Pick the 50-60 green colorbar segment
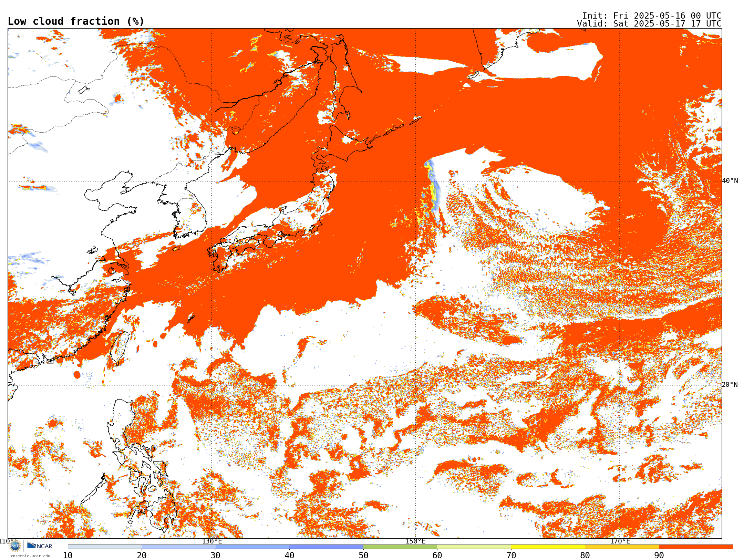Screen dimensions: 744x560 point(400,547)
